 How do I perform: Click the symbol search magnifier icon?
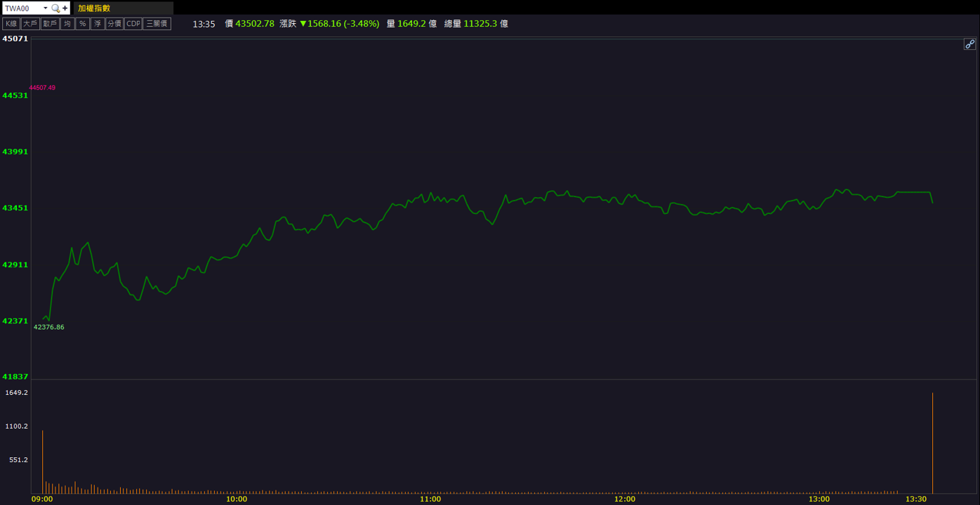(55, 8)
